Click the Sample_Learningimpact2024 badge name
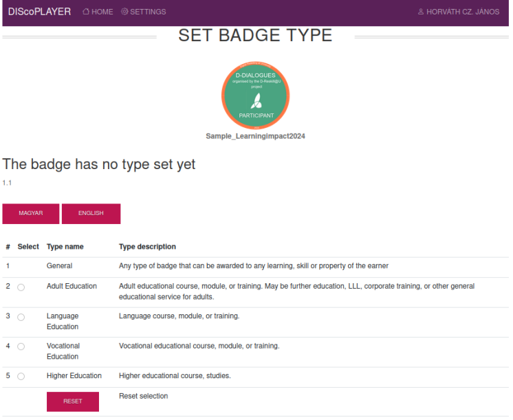Viewport: 513px width, 420px height. click(256, 136)
